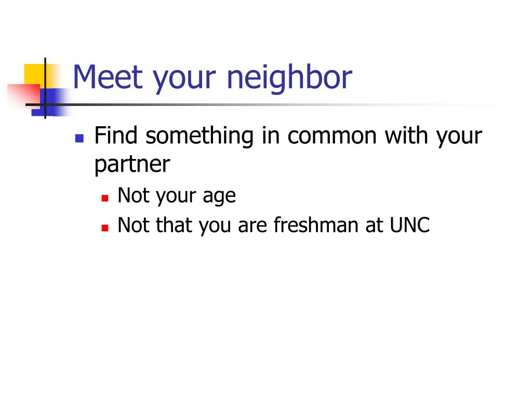Viewport: 532px width, 399px height.
Task: Click the word "partner" on the second line
Action: click(132, 165)
